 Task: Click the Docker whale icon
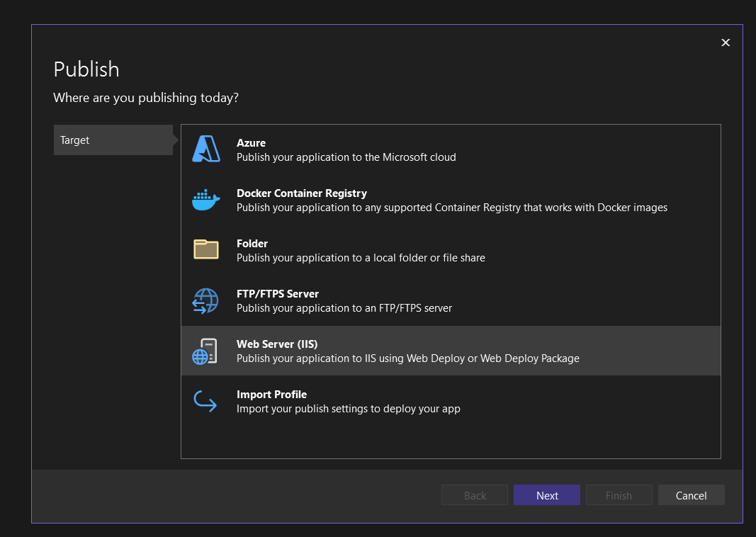click(x=206, y=200)
